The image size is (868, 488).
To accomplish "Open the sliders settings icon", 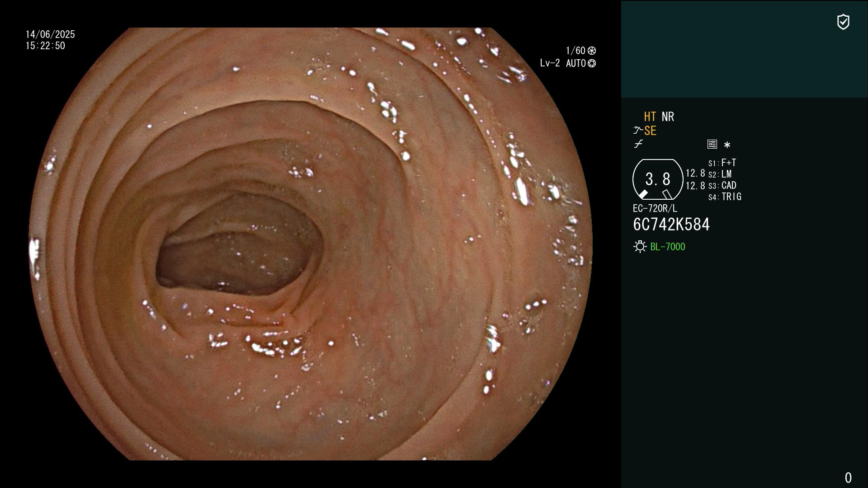I will coord(712,144).
